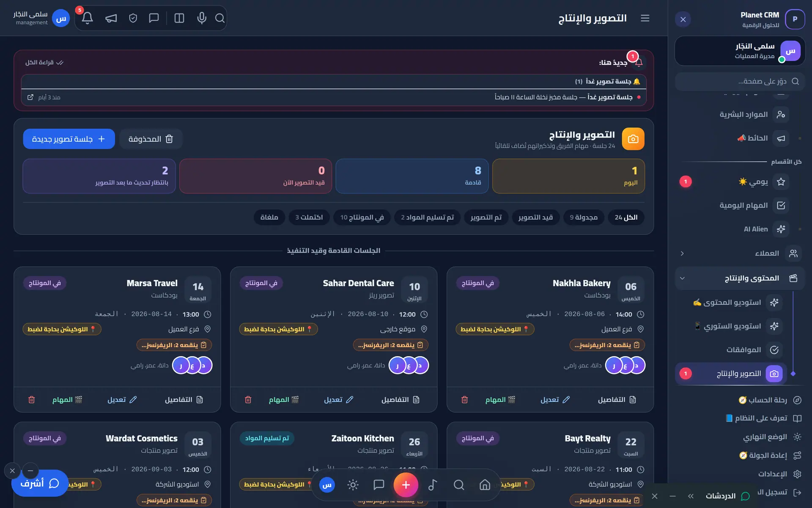Delete the Marsa Travel session with trash icon
The width and height of the screenshot is (812, 508).
tap(31, 400)
